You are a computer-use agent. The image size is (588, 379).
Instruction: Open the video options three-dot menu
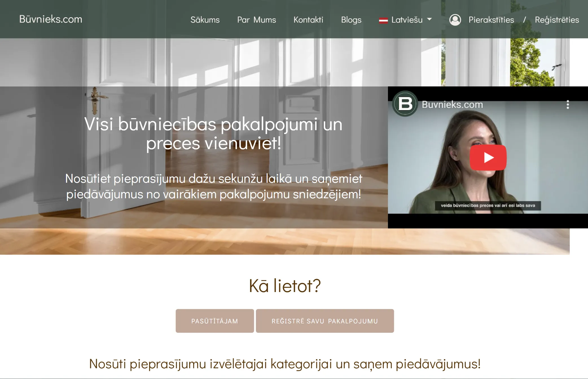567,104
